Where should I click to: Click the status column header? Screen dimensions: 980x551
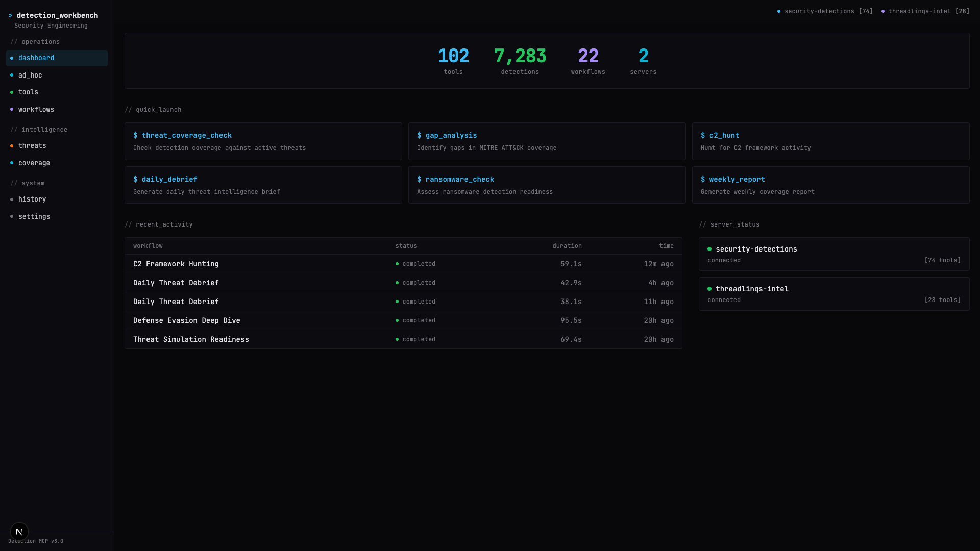(406, 246)
